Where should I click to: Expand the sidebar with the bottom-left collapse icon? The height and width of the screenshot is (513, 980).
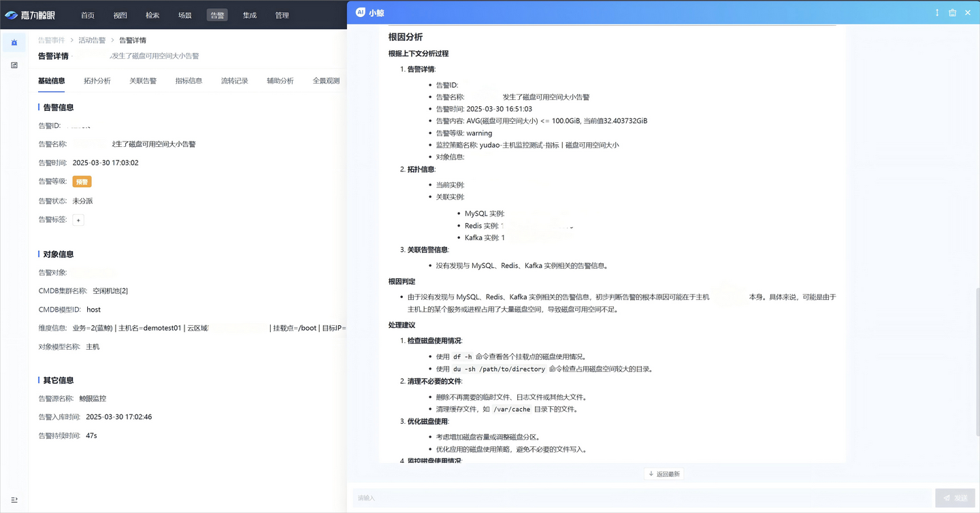14,500
